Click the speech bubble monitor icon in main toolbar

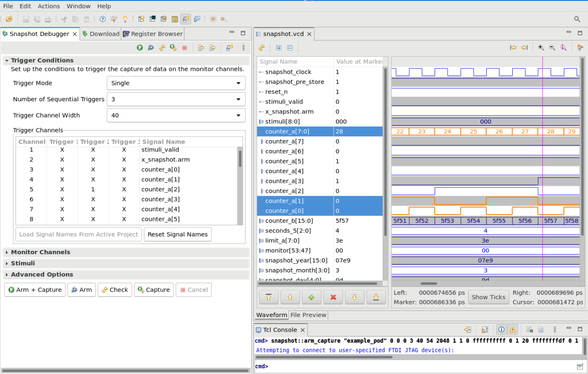point(197,19)
